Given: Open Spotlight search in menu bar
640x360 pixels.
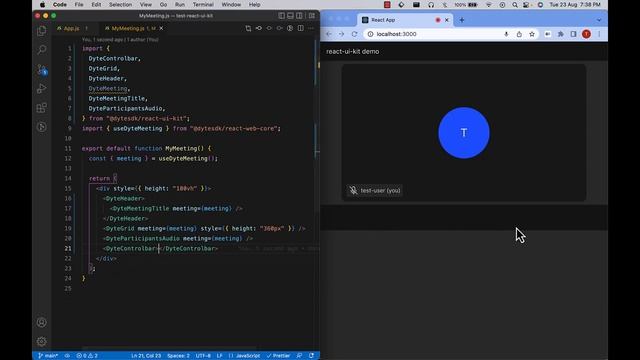Looking at the screenshot, I should [515, 4].
